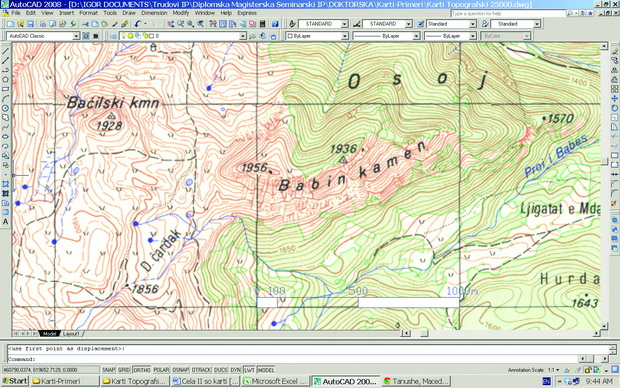Toggle POLAR tracking in status bar
This screenshot has width=620, height=388.
(161, 370)
